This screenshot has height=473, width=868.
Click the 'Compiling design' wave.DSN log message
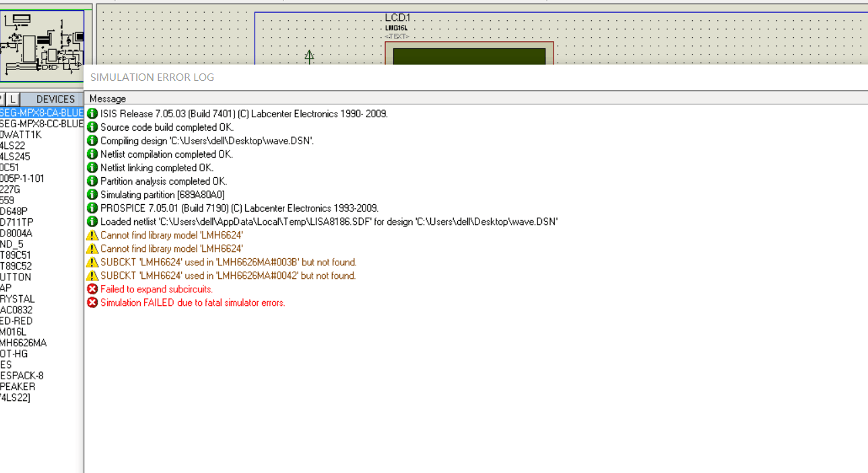207,141
